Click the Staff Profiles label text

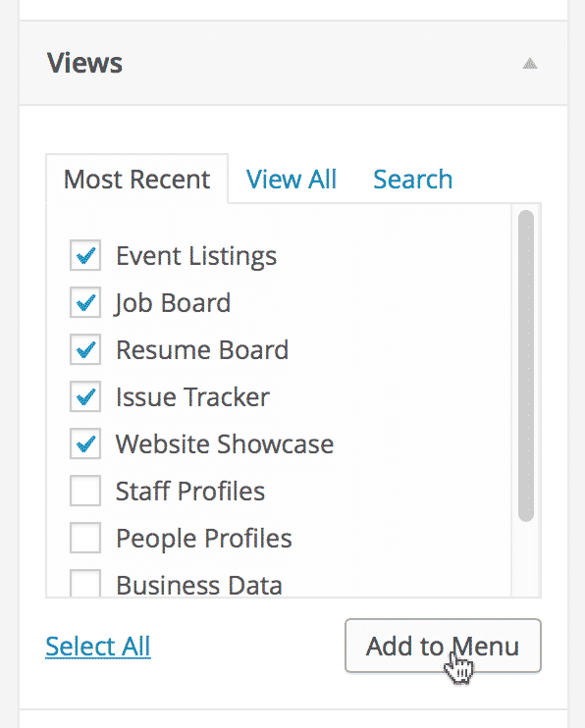click(x=190, y=492)
